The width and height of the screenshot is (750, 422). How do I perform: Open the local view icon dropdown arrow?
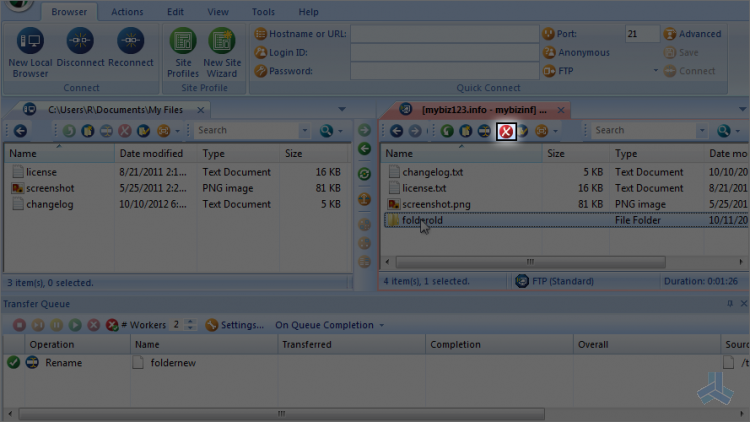pos(177,131)
